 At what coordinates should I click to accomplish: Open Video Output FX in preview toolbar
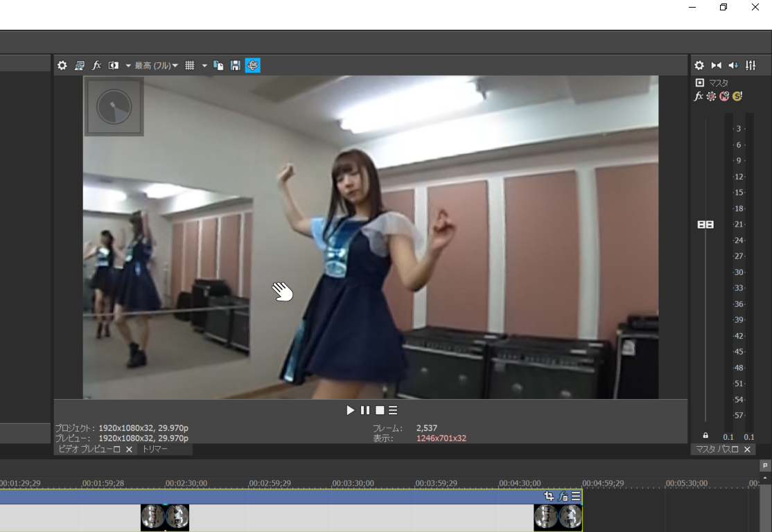(x=96, y=65)
